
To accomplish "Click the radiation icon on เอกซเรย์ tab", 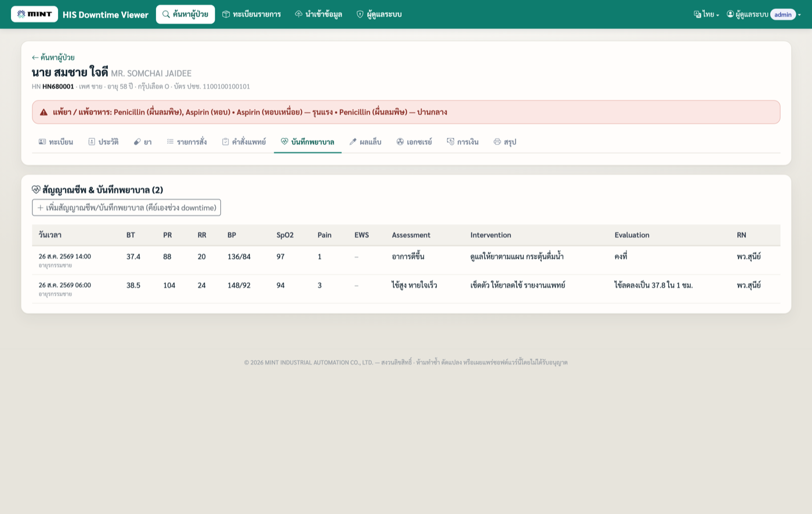I will tap(400, 142).
